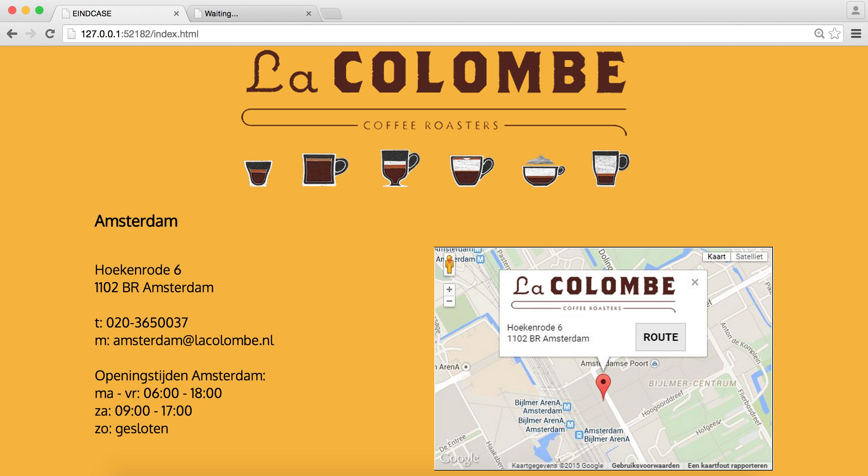Switch map to Satelliet view
868x476 pixels.
click(749, 257)
